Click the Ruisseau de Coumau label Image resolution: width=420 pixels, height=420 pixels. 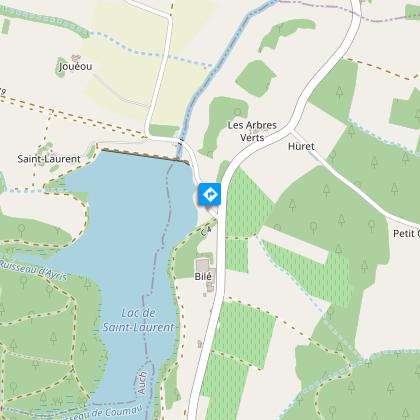[x=105, y=413]
